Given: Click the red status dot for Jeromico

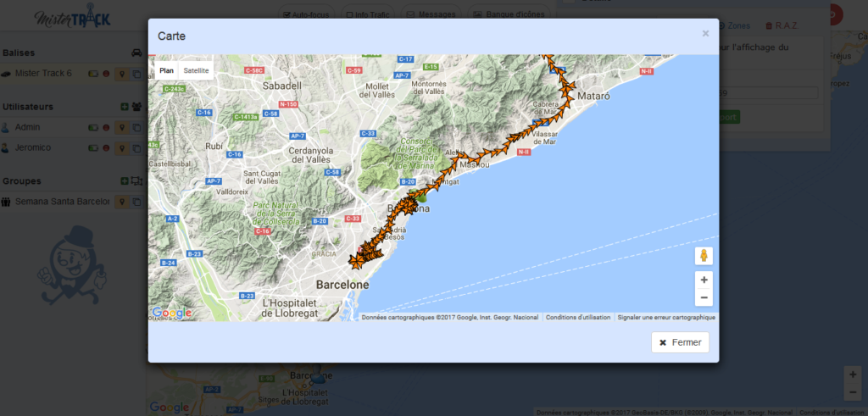Looking at the screenshot, I should [106, 148].
